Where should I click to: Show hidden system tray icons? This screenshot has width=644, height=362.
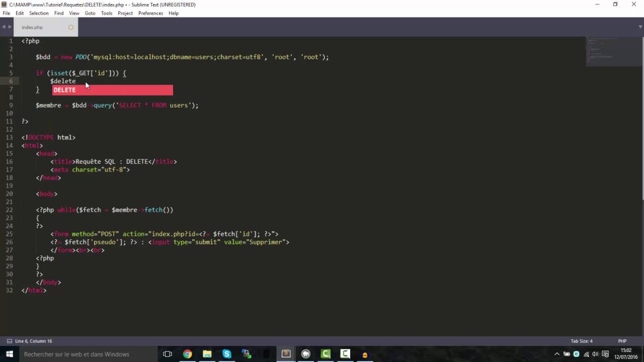557,354
